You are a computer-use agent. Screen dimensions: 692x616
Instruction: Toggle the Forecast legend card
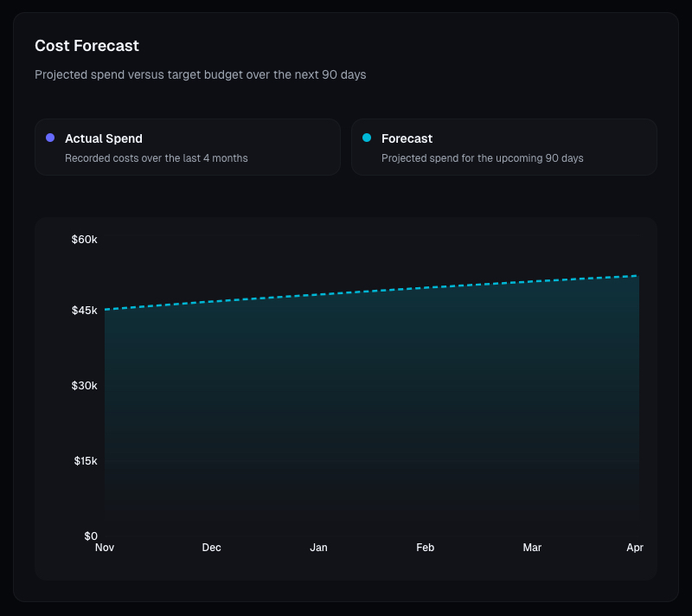(503, 147)
